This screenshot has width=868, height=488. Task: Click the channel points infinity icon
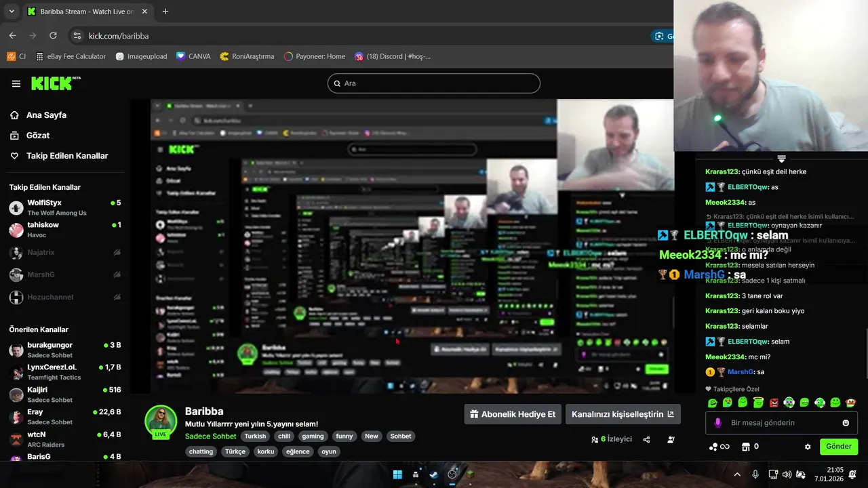(719, 447)
